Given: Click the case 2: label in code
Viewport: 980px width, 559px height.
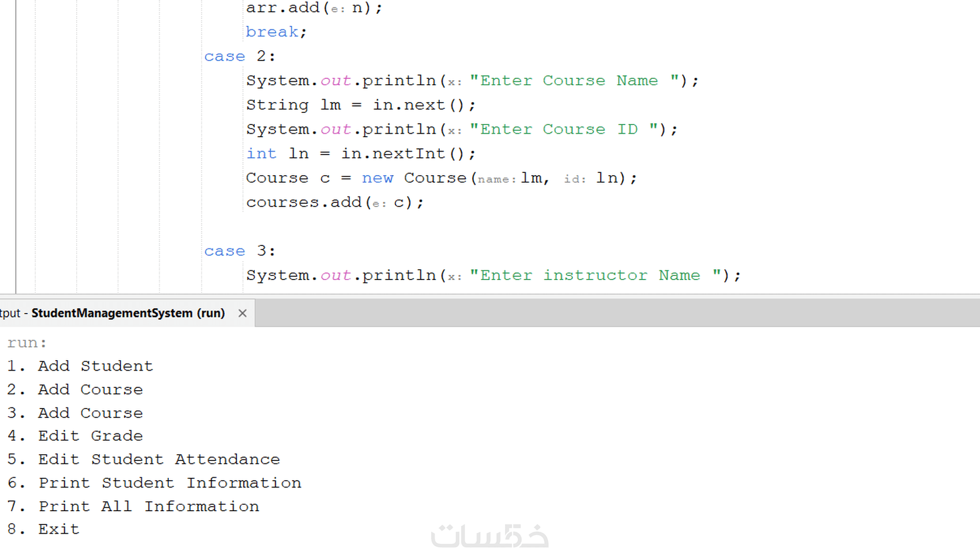Looking at the screenshot, I should [x=240, y=56].
